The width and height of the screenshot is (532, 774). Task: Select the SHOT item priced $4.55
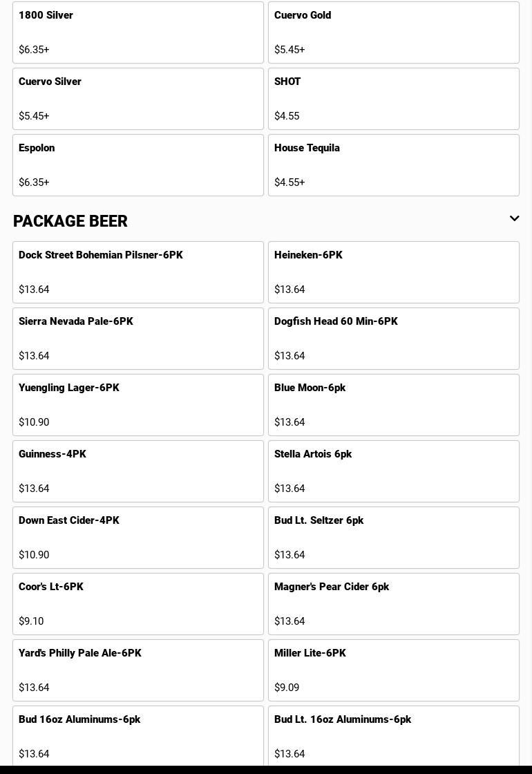393,99
